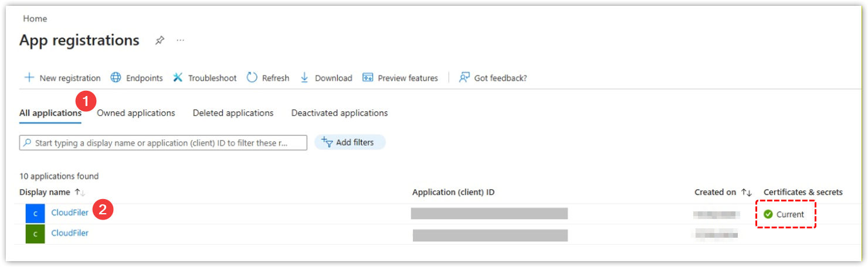
Task: Click the Home breadcrumb link
Action: [x=35, y=19]
